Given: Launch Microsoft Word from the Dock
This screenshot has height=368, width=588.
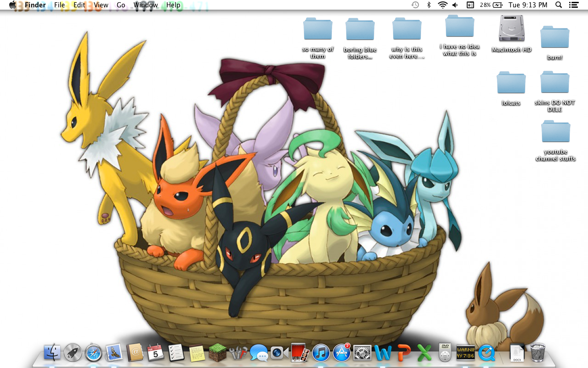Looking at the screenshot, I should (x=383, y=354).
